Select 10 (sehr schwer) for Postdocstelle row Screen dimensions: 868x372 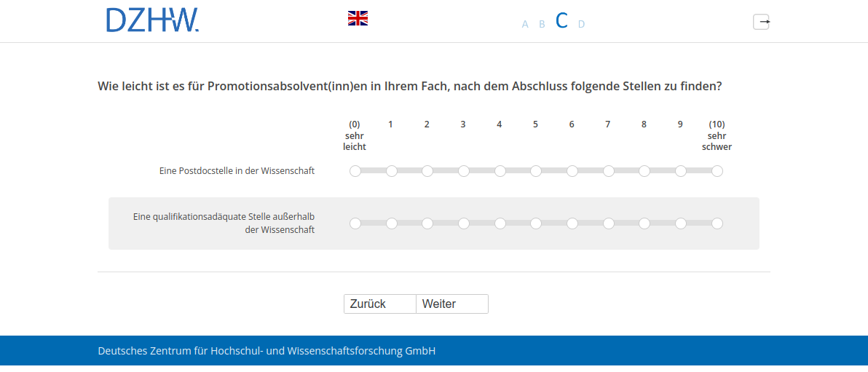tap(717, 171)
